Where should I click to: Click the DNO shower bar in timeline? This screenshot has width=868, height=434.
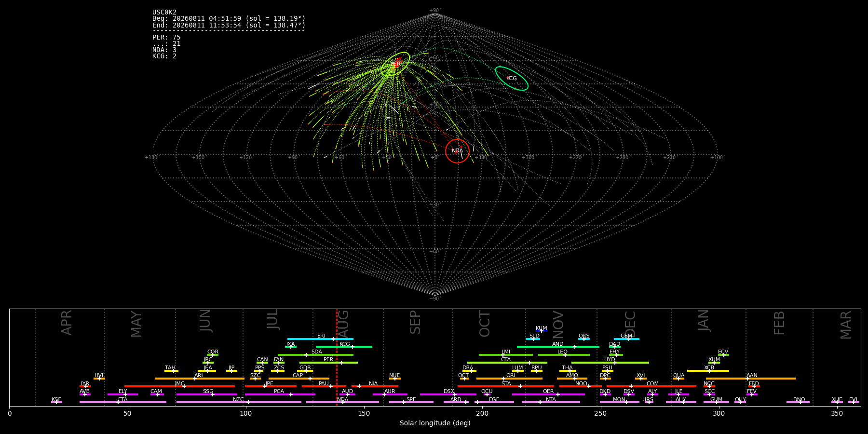click(798, 402)
